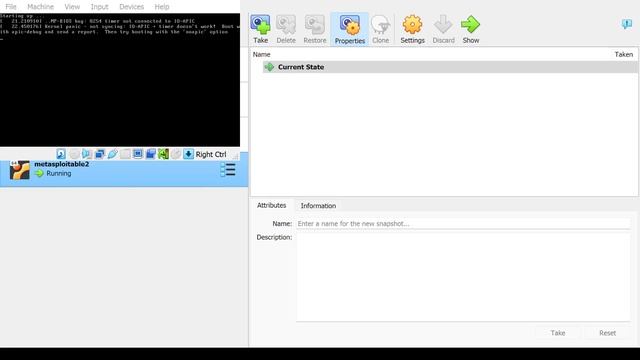Select the metasploitable2 VM entry

(124, 169)
